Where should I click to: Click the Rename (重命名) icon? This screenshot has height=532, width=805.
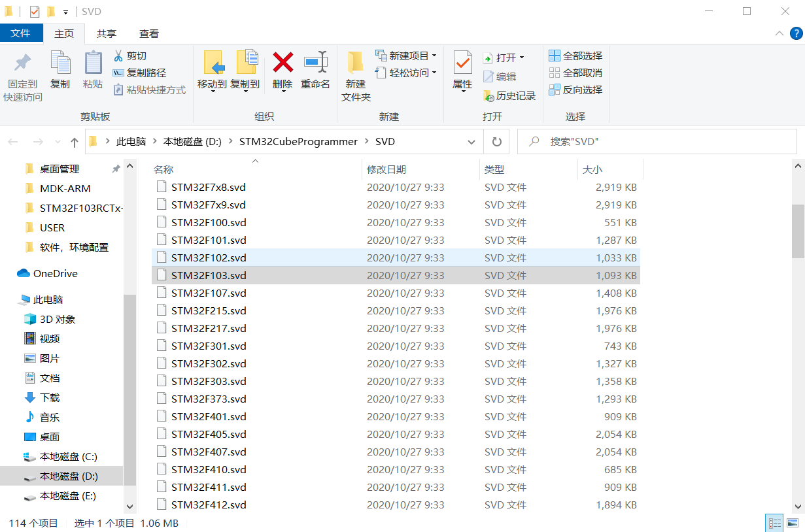(315, 63)
